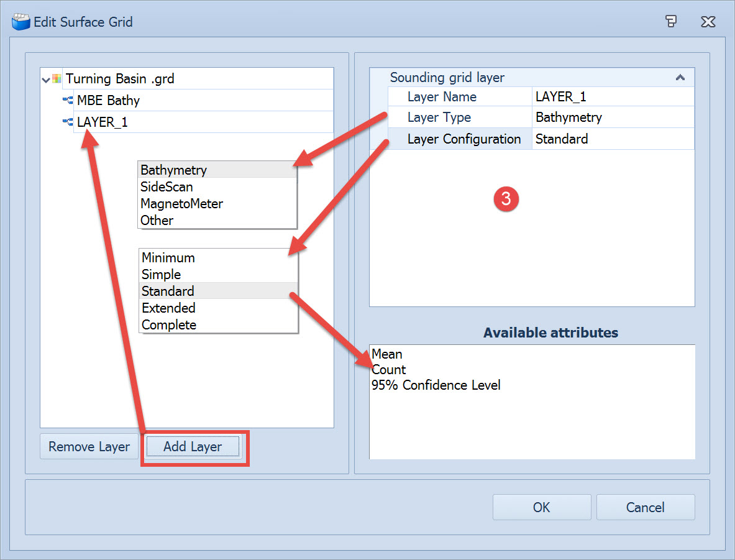The image size is (735, 560).
Task: Select the Mean attribute
Action: pyautogui.click(x=386, y=354)
